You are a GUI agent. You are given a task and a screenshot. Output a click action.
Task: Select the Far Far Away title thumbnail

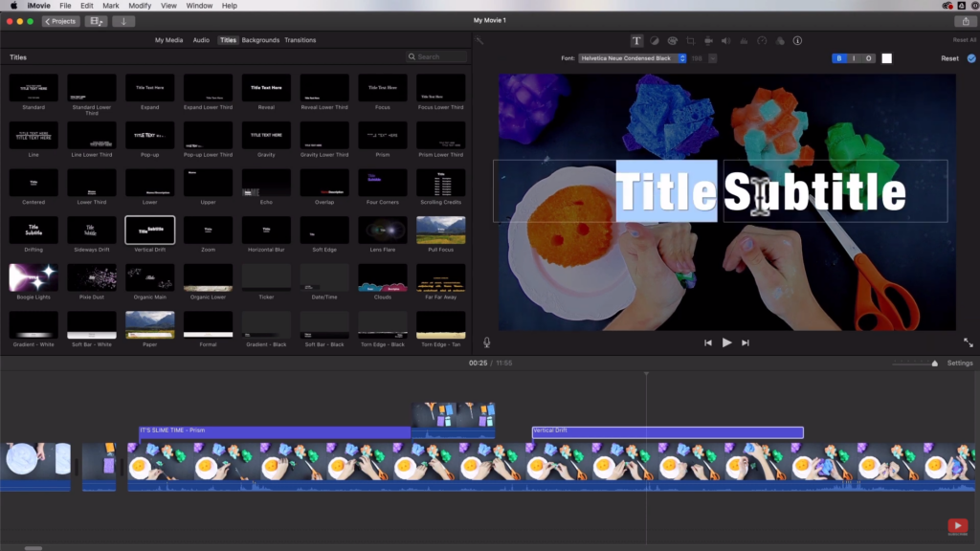point(440,277)
